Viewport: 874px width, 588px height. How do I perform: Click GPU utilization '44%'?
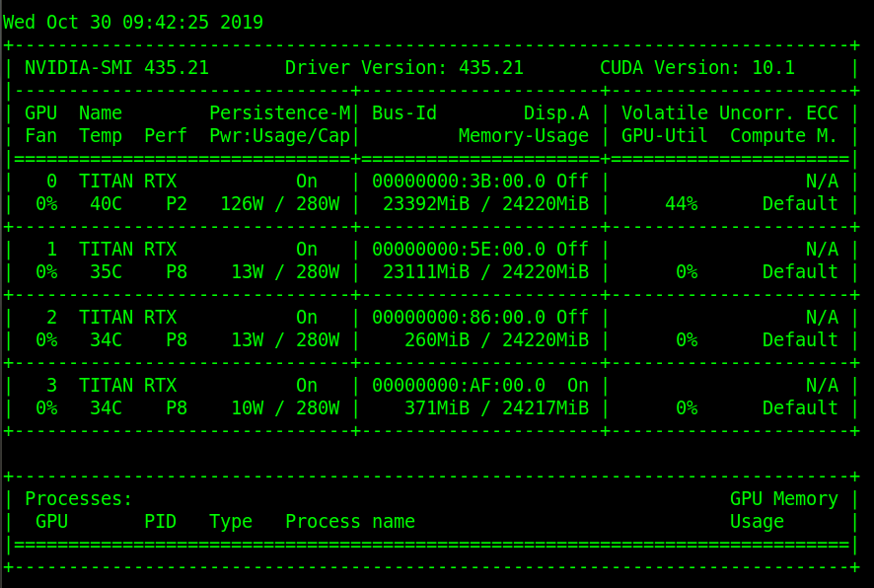681,204
